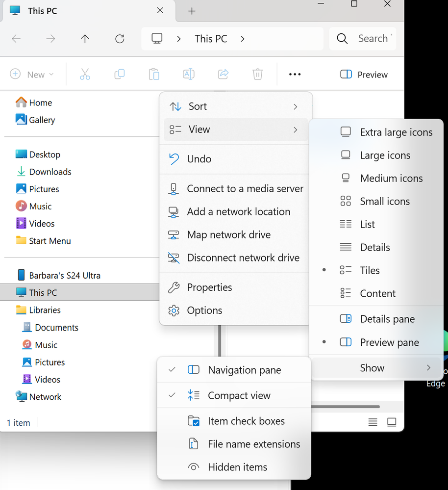The width and height of the screenshot is (448, 490).
Task: Open the New dropdown
Action: point(32,75)
